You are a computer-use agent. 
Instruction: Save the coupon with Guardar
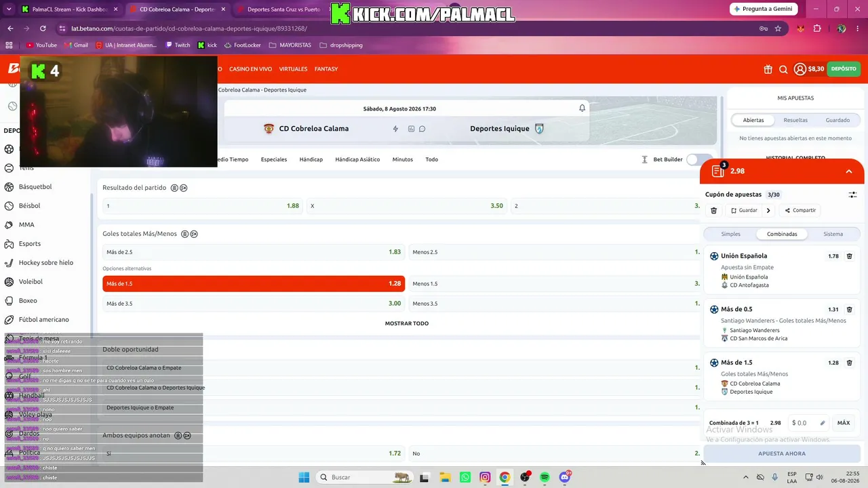click(744, 211)
